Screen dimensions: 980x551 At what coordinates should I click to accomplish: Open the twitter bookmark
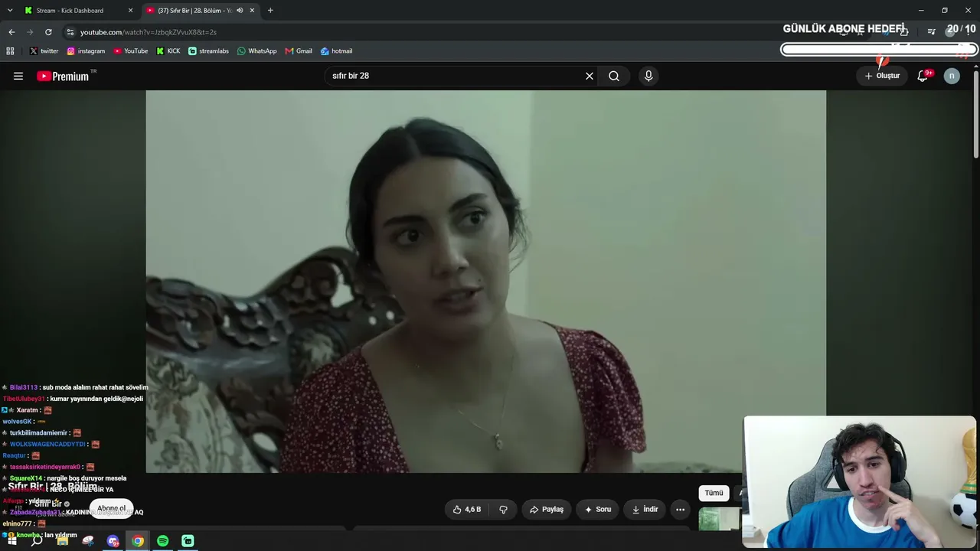point(44,51)
